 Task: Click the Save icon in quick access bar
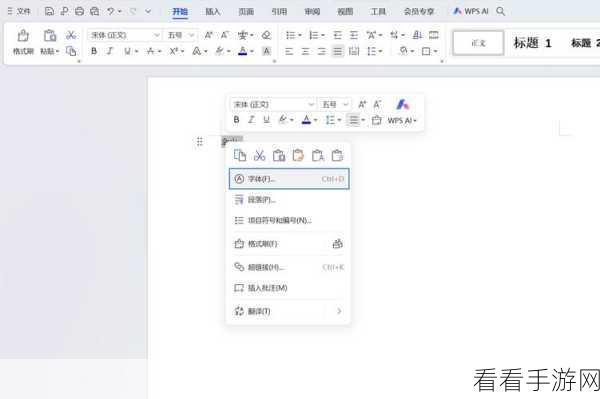point(49,11)
